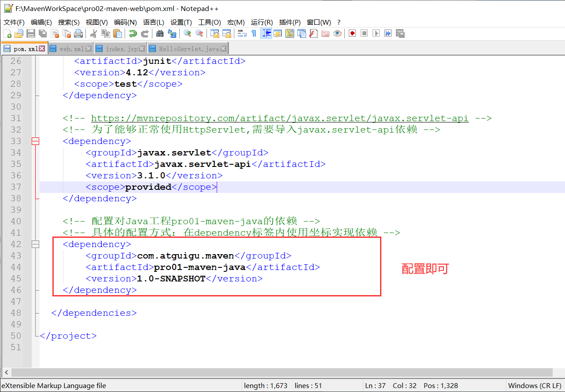Toggle word wrap in toolbar
Viewport: 565px width, 392px height.
tap(242, 33)
